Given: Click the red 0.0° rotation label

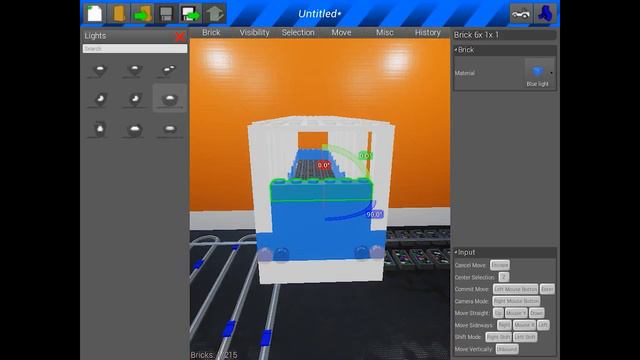Looking at the screenshot, I should click(324, 165).
